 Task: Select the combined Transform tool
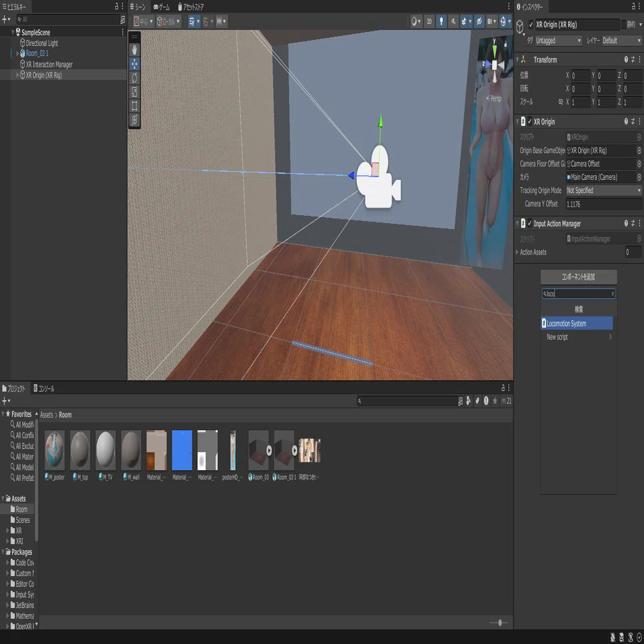tap(135, 120)
